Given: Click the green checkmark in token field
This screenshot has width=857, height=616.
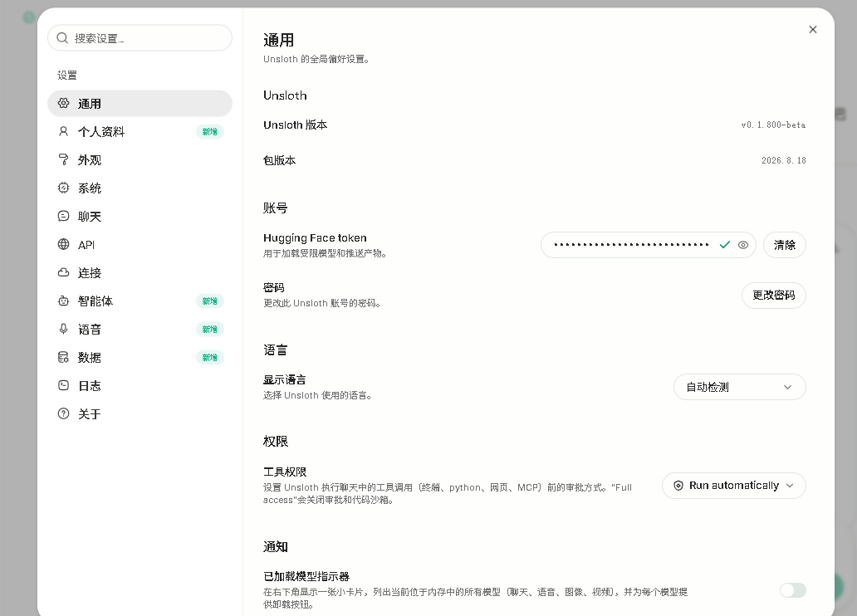Looking at the screenshot, I should [x=725, y=245].
